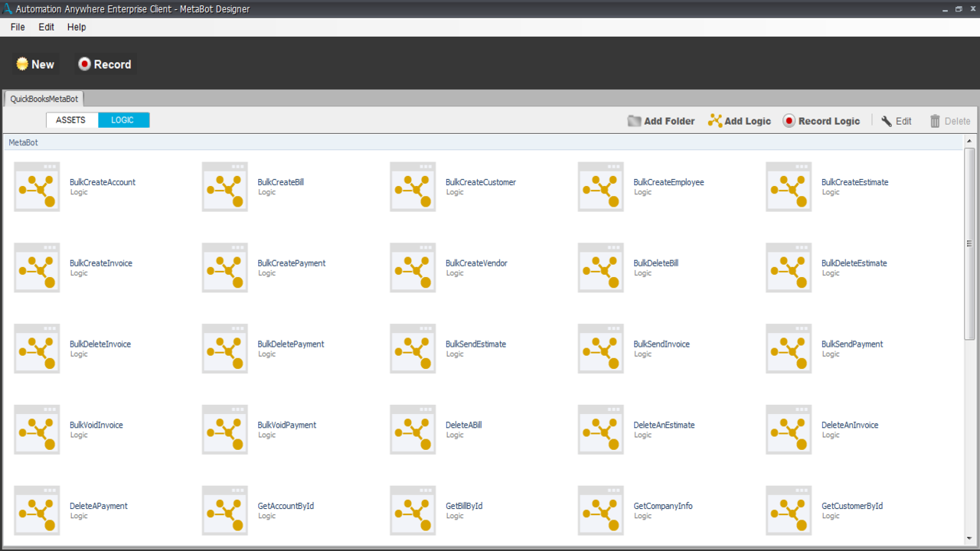The height and width of the screenshot is (551, 980).
Task: Click the New button
Action: click(35, 64)
